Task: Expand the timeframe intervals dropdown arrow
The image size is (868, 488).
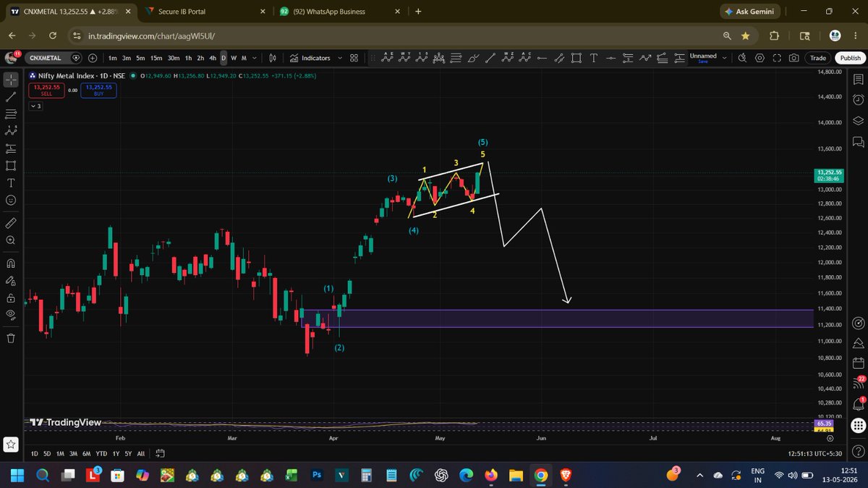Action: 255,58
